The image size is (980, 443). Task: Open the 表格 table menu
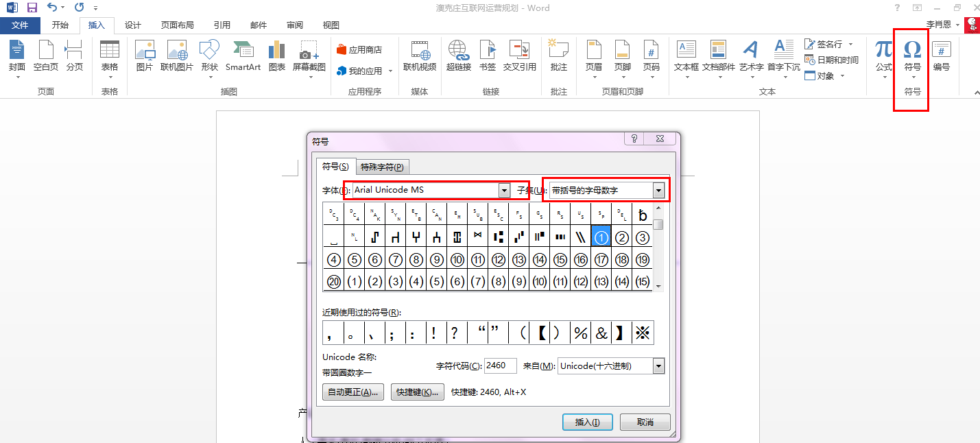(110, 58)
